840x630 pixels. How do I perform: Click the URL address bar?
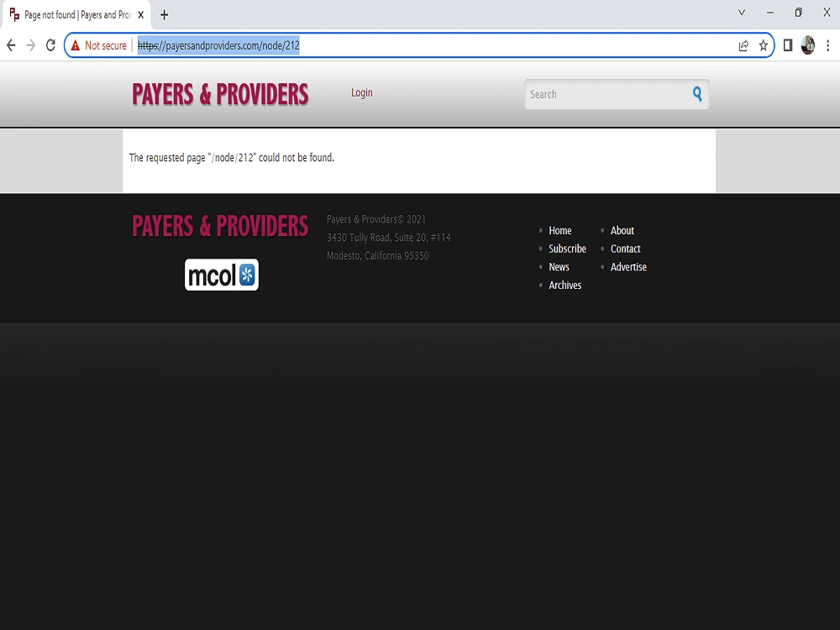click(419, 45)
